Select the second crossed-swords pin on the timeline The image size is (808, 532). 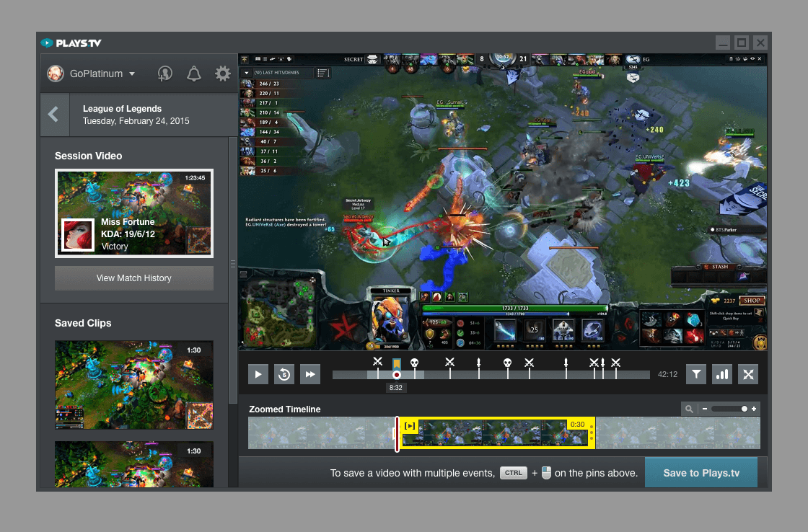click(450, 363)
